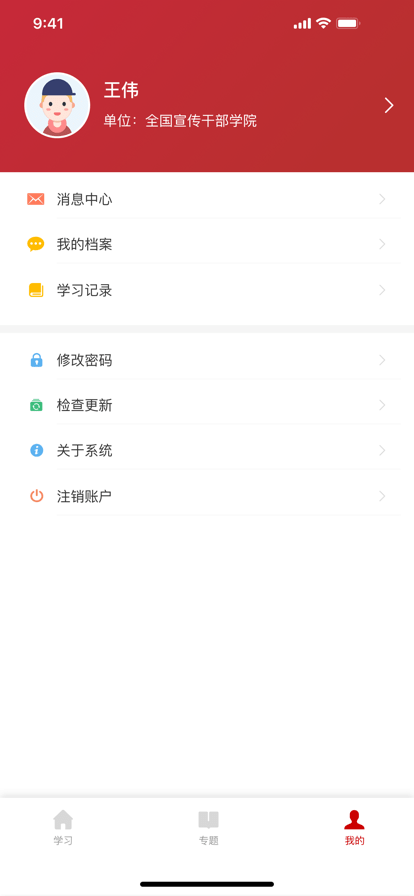Tap the yellow book icon for 学习记录
The width and height of the screenshot is (414, 896).
click(x=36, y=290)
